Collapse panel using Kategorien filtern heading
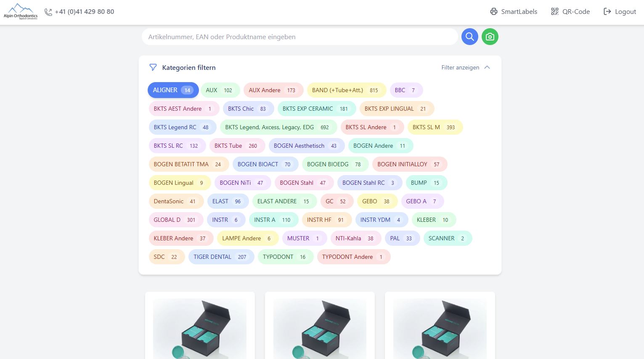This screenshot has height=359, width=644. point(188,67)
